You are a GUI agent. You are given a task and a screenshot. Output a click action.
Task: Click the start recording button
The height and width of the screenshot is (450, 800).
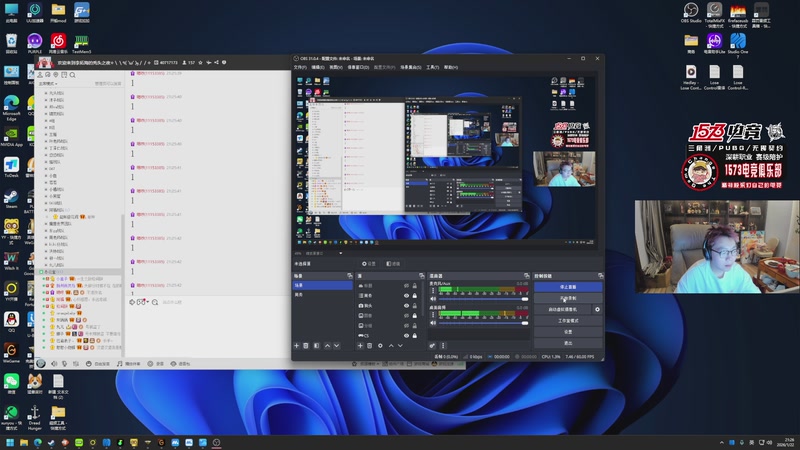[x=567, y=298]
